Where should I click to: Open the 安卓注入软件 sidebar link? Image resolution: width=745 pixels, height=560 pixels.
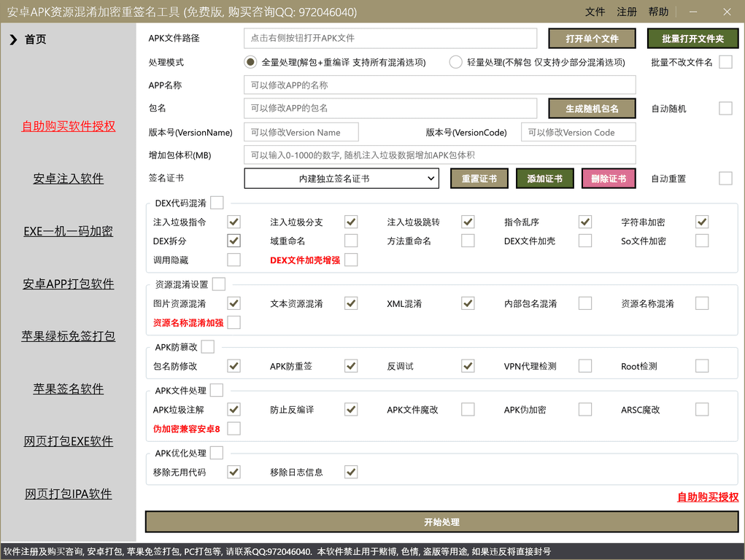(x=69, y=179)
